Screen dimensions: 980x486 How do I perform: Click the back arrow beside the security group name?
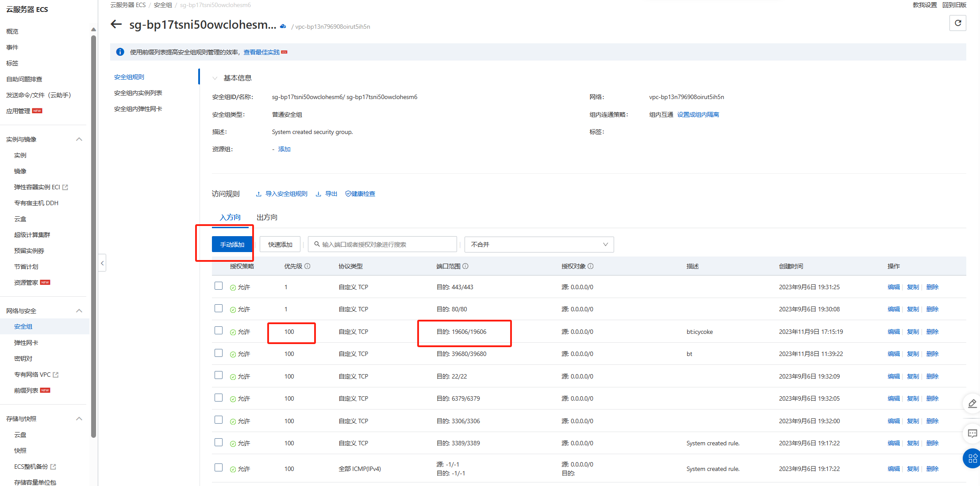point(116,24)
